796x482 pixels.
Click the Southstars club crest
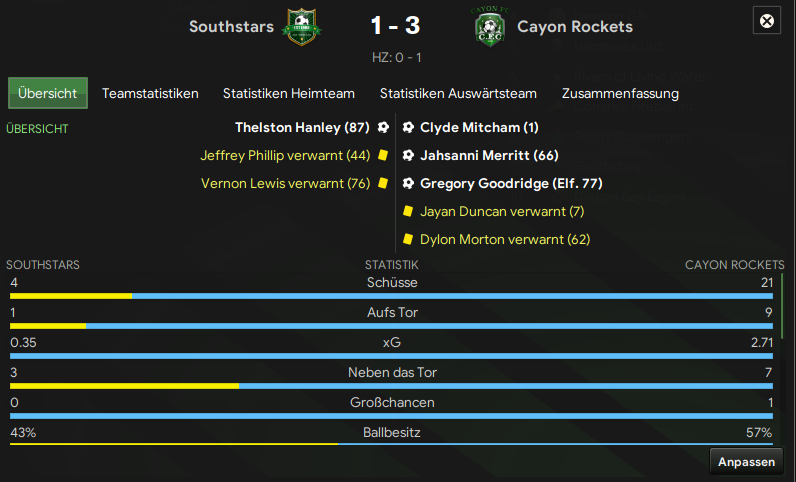[x=303, y=26]
